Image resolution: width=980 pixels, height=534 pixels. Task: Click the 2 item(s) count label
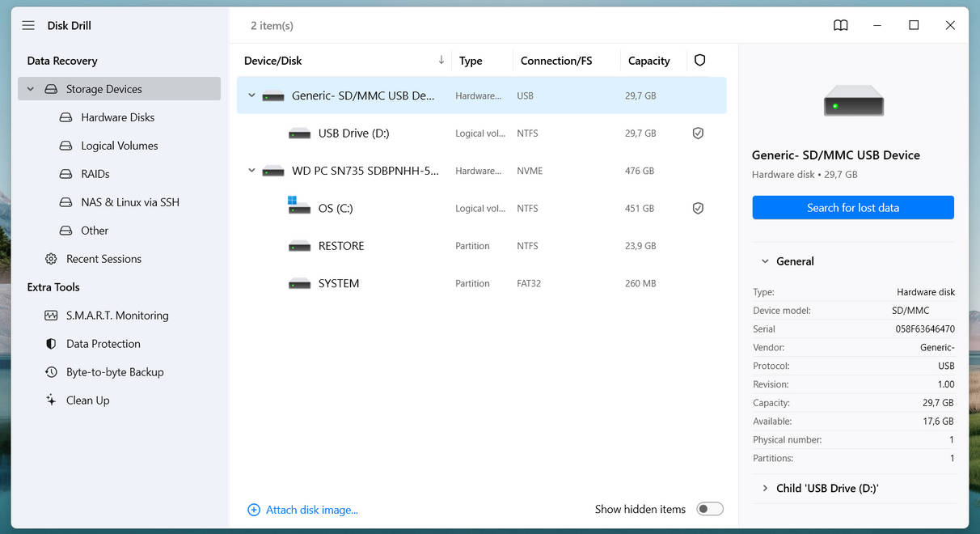tap(272, 26)
